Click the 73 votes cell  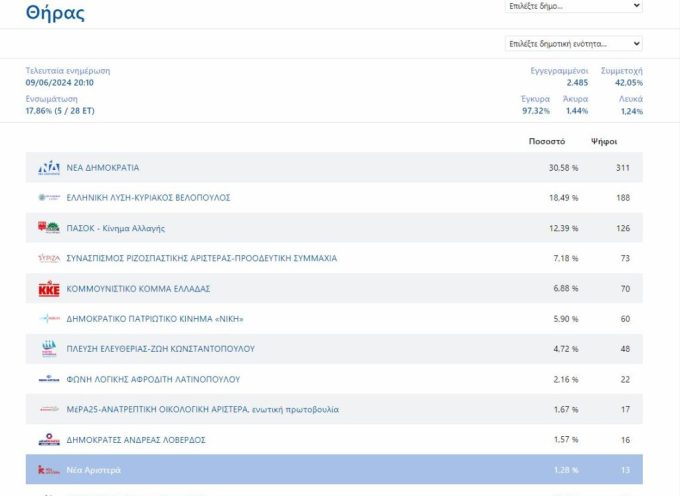[625, 258]
